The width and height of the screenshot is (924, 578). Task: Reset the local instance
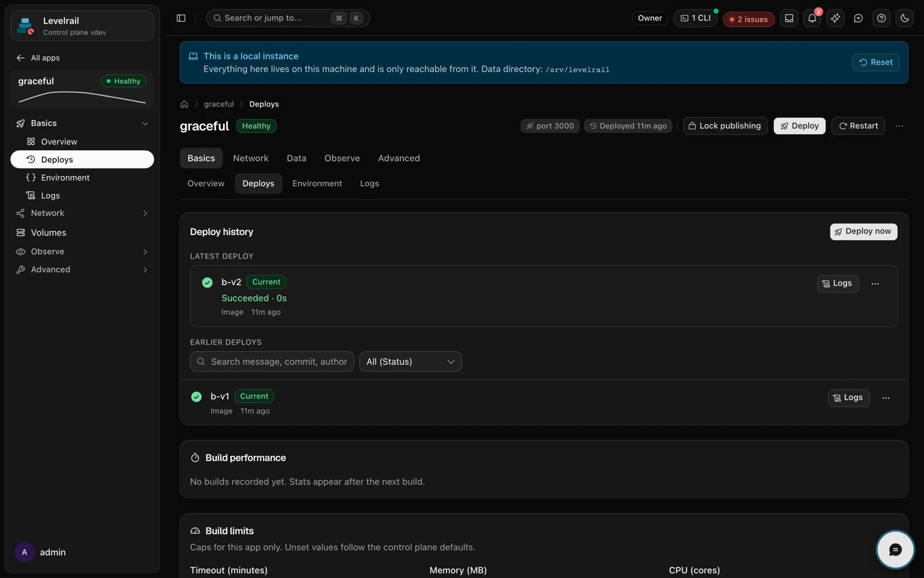[x=876, y=62]
